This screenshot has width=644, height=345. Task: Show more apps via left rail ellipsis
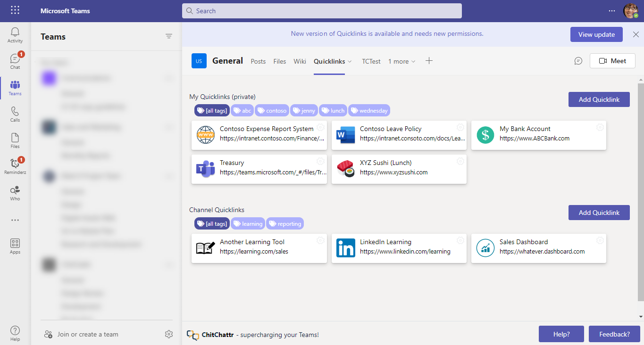pyautogui.click(x=15, y=220)
